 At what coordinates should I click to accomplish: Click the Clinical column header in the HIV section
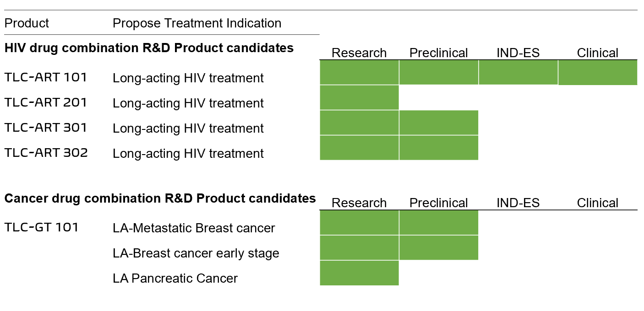598,53
